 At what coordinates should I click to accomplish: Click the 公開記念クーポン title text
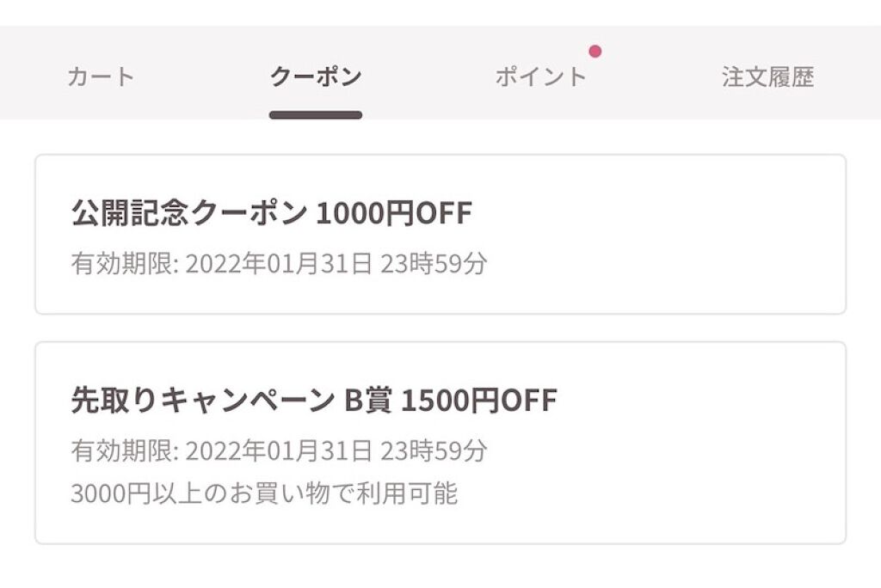[x=189, y=212]
